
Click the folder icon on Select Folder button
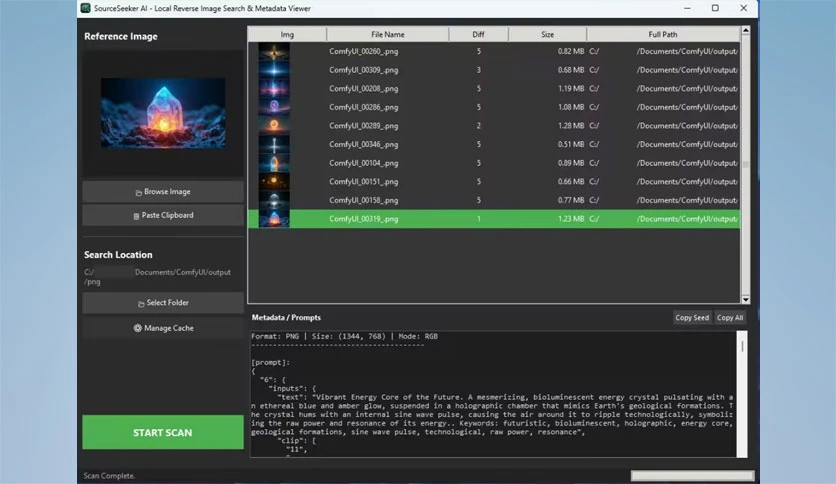point(141,303)
